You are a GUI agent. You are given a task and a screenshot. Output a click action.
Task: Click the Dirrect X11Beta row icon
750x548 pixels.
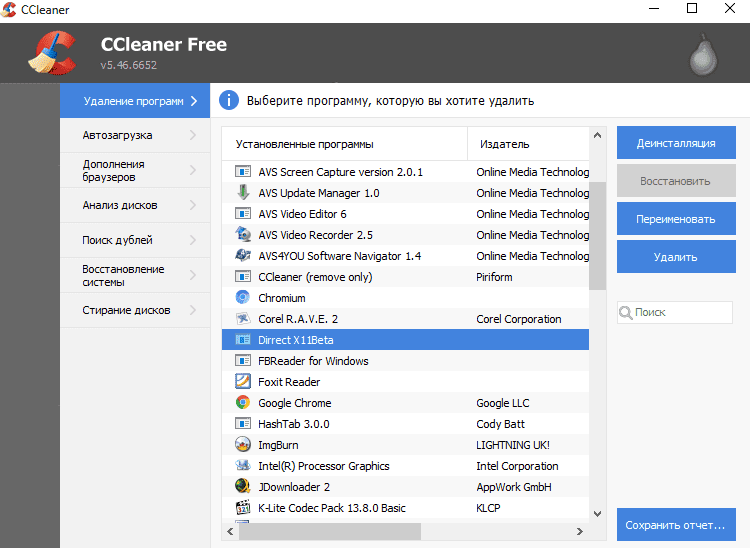[x=243, y=340]
